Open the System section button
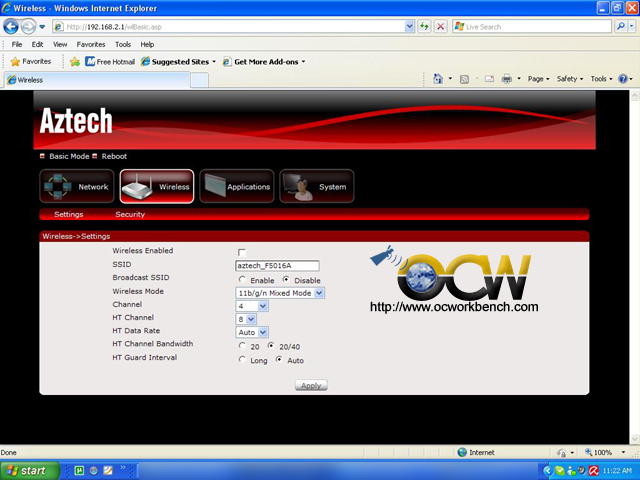 tap(317, 186)
